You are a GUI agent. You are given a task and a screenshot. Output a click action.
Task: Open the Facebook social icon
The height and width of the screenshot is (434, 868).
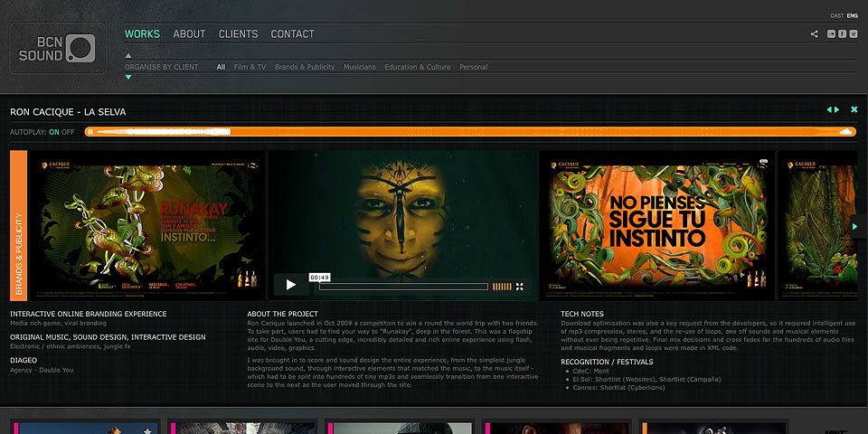pyautogui.click(x=842, y=33)
